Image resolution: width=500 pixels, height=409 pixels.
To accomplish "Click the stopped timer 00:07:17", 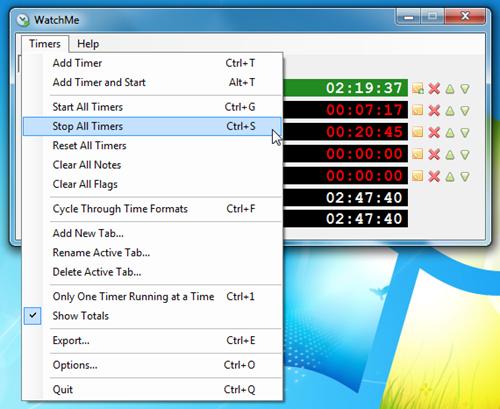I will coord(346,110).
